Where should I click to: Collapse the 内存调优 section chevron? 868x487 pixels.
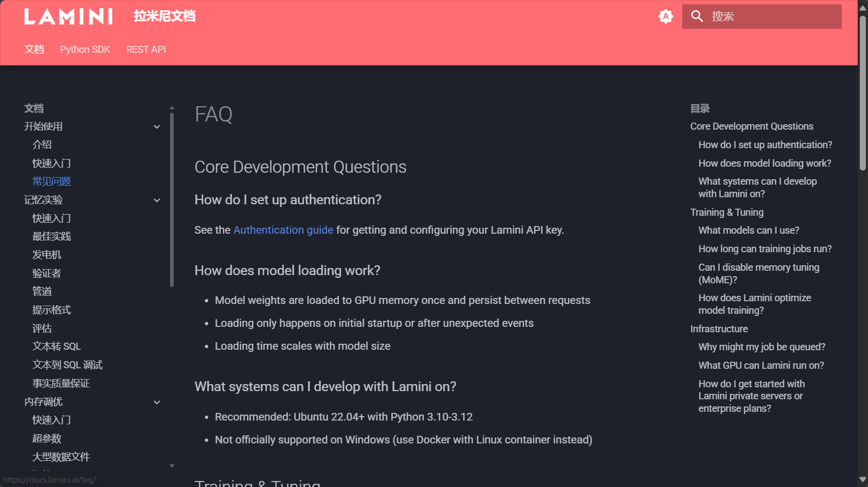pos(157,403)
